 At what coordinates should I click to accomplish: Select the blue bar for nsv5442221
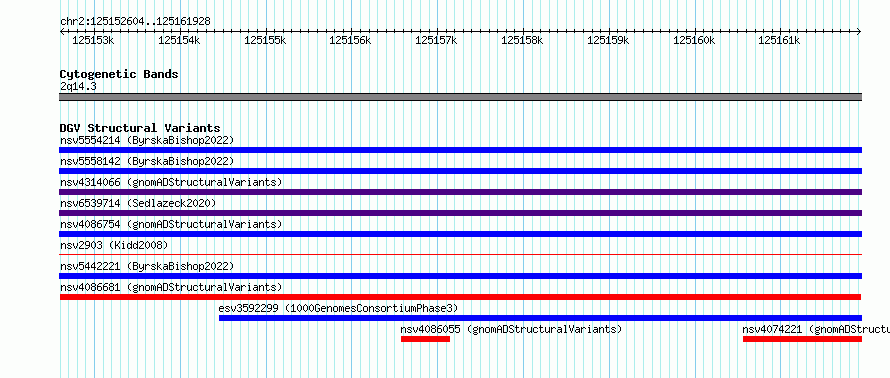tap(460, 276)
